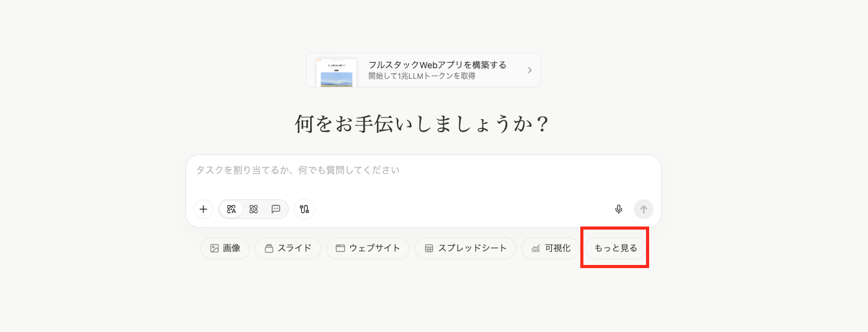Open the banner preview thumbnail
The image size is (868, 332).
[x=337, y=73]
